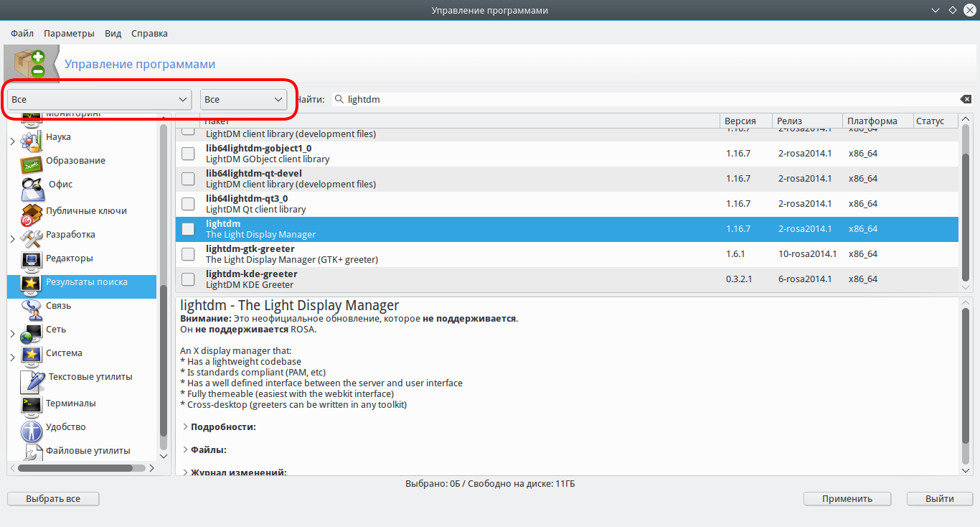Open the Файл menu
This screenshot has height=527, width=980.
(x=22, y=33)
